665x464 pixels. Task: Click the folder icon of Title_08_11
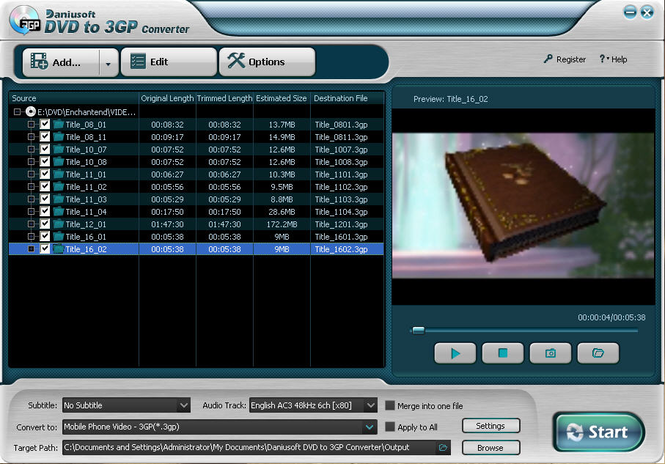(59, 137)
